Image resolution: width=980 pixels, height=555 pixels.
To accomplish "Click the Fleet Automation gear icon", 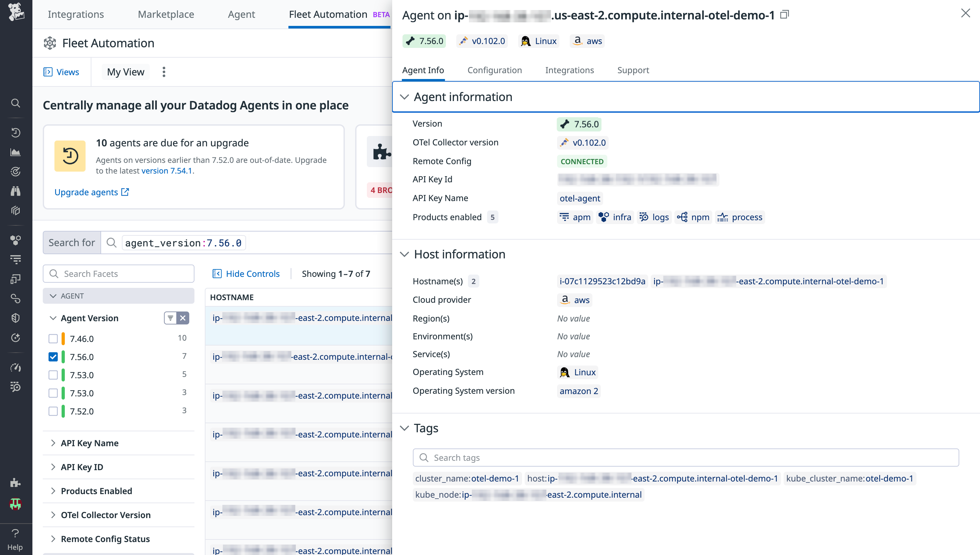I will (50, 43).
